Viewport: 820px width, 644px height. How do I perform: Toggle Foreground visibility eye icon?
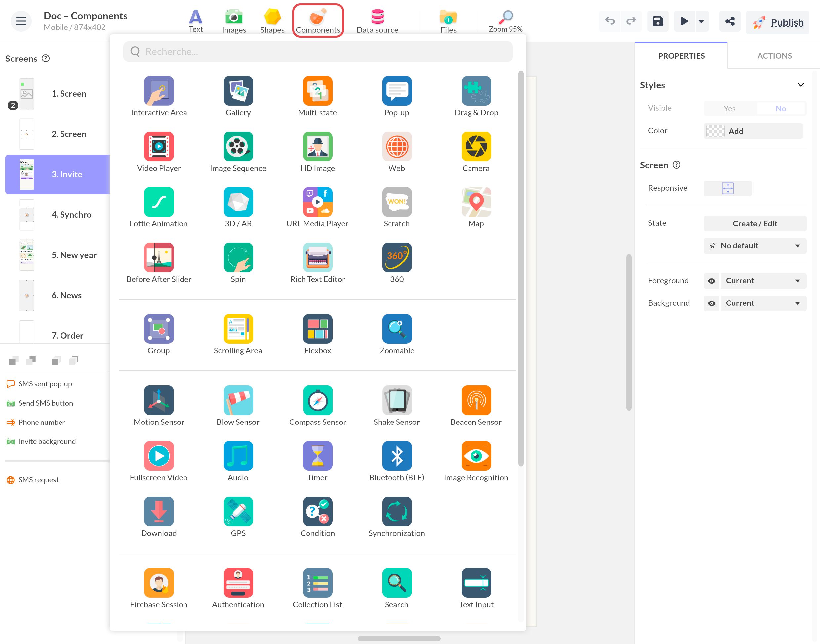712,281
